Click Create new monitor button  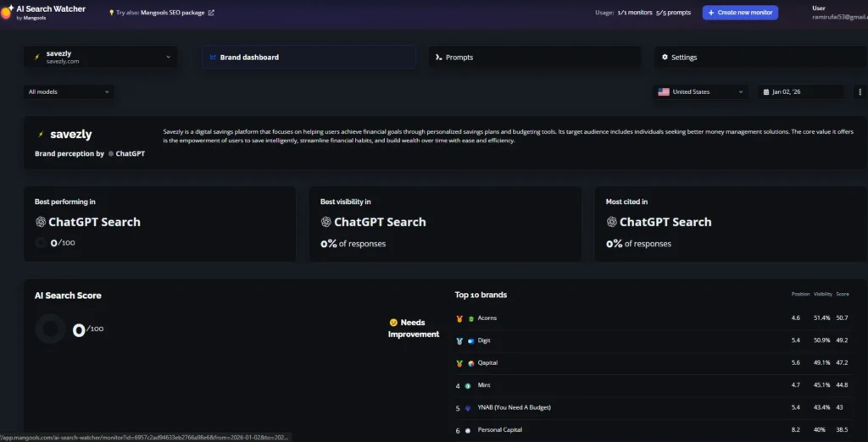[x=740, y=12]
